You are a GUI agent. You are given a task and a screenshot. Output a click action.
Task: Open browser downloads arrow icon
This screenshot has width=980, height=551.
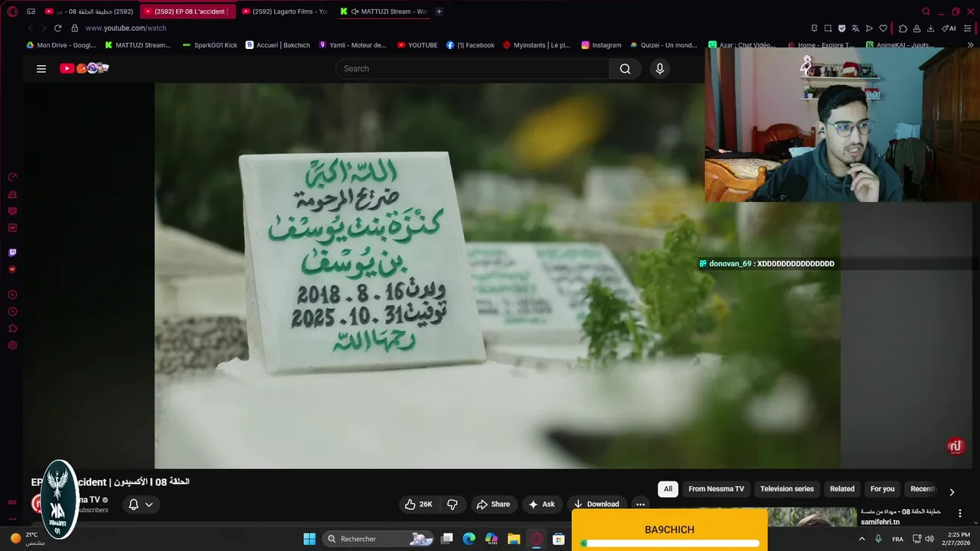pyautogui.click(x=930, y=28)
